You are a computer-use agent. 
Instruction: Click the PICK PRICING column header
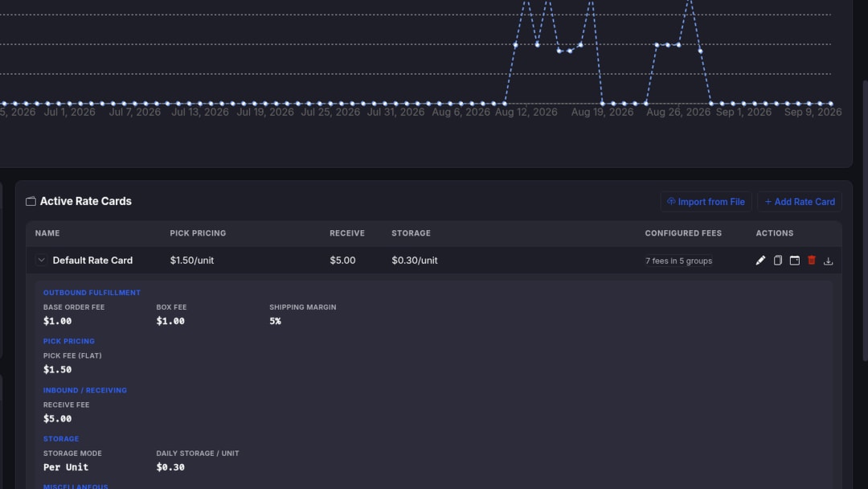click(x=198, y=233)
